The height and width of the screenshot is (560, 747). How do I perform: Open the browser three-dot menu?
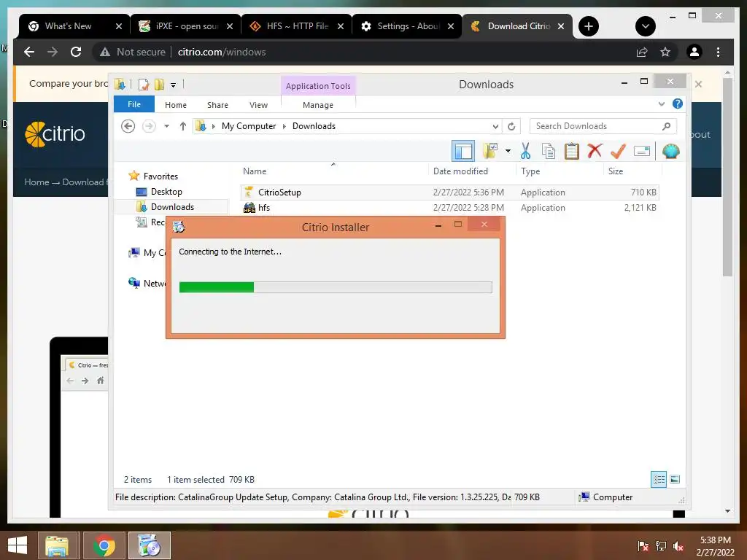[x=718, y=52]
